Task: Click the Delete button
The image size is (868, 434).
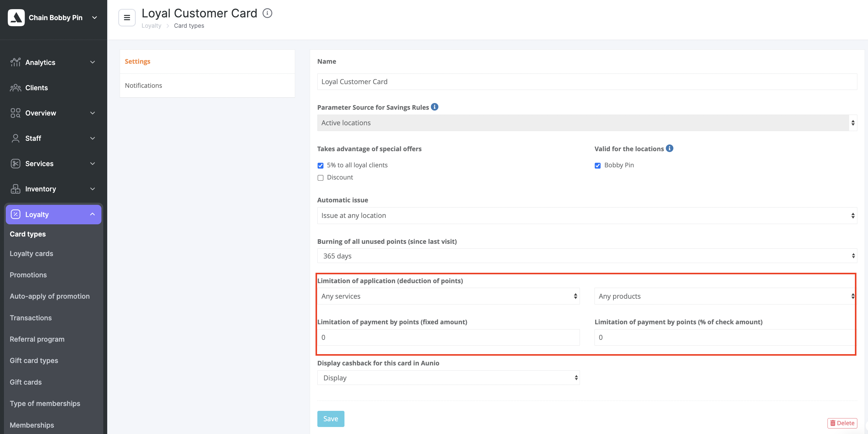Action: 842,423
